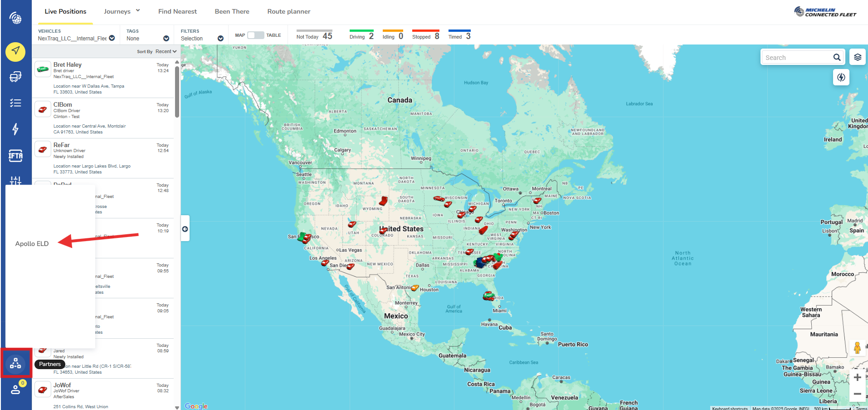This screenshot has height=410, width=868.
Task: Click JoWof's red car icon
Action: pos(43,390)
